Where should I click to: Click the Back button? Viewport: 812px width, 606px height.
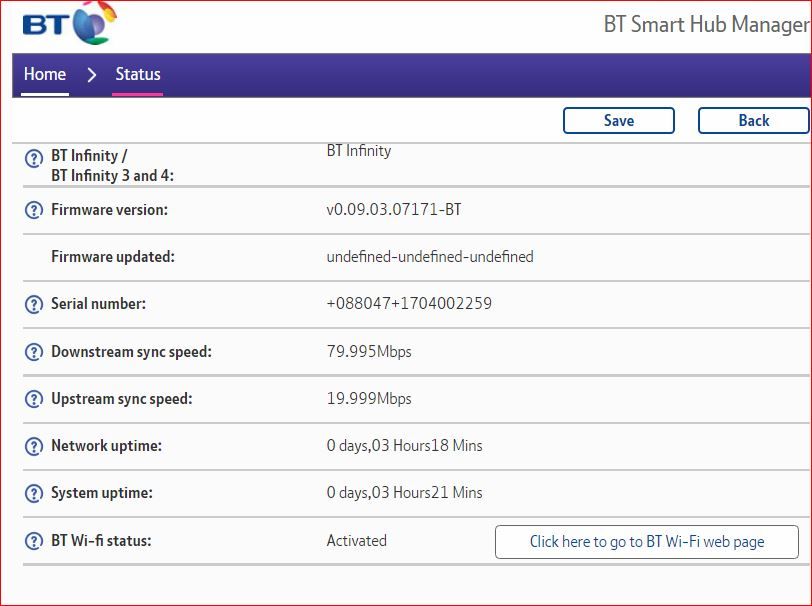753,121
